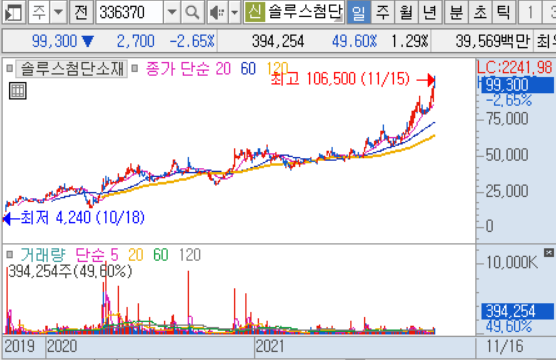
Task: Click the blue 99,300 price axis tag
Action: point(517,85)
